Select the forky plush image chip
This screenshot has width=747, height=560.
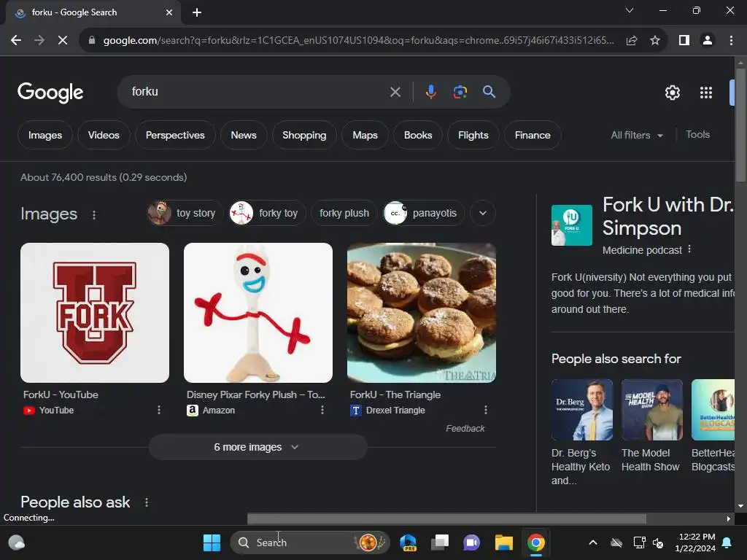(x=344, y=213)
